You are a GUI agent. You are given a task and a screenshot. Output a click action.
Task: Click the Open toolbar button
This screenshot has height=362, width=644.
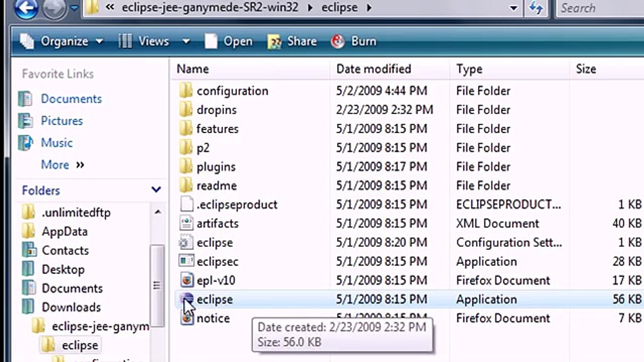(229, 41)
